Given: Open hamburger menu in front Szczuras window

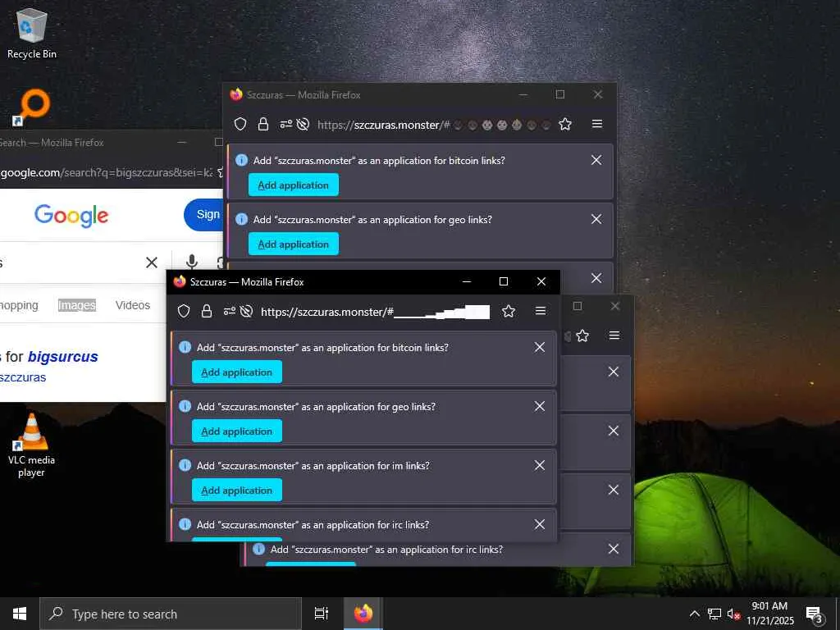Looking at the screenshot, I should click(541, 311).
